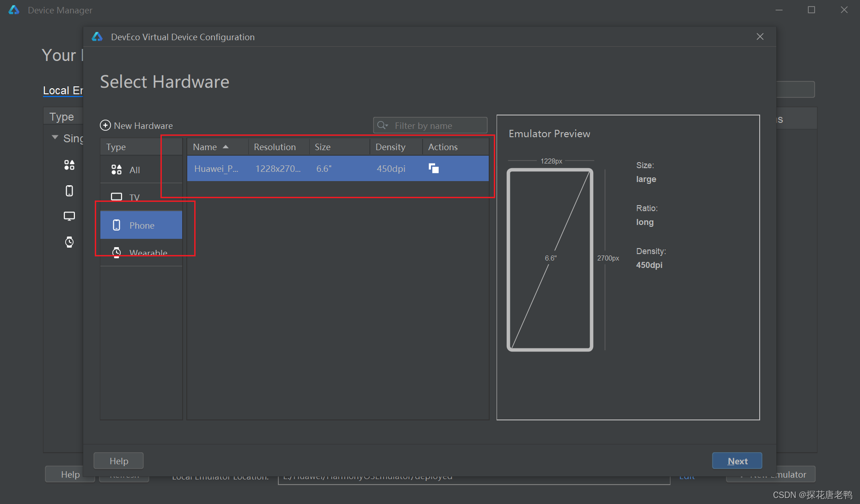Viewport: 860px width, 504px height.
Task: Collapse the Single device tree in Device Manager
Action: [x=55, y=137]
